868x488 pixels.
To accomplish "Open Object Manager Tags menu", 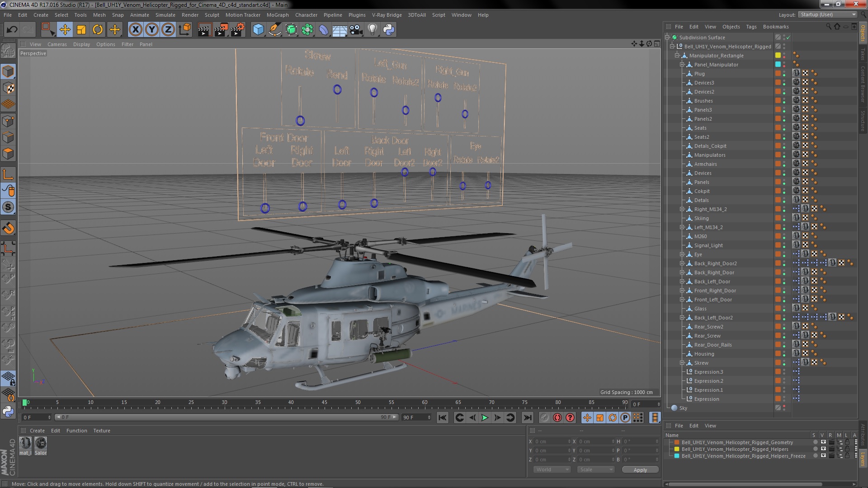I will coord(751,27).
